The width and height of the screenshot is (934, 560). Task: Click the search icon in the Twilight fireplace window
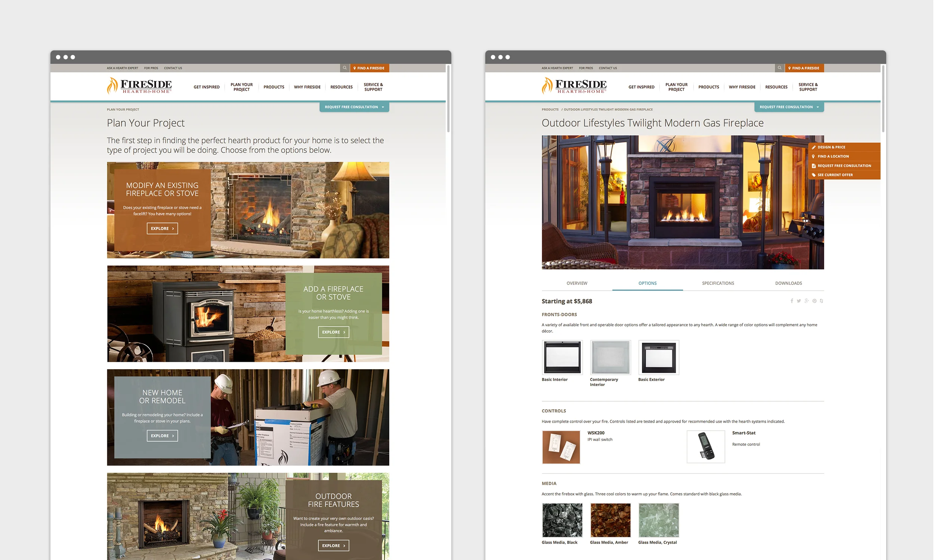pyautogui.click(x=780, y=68)
